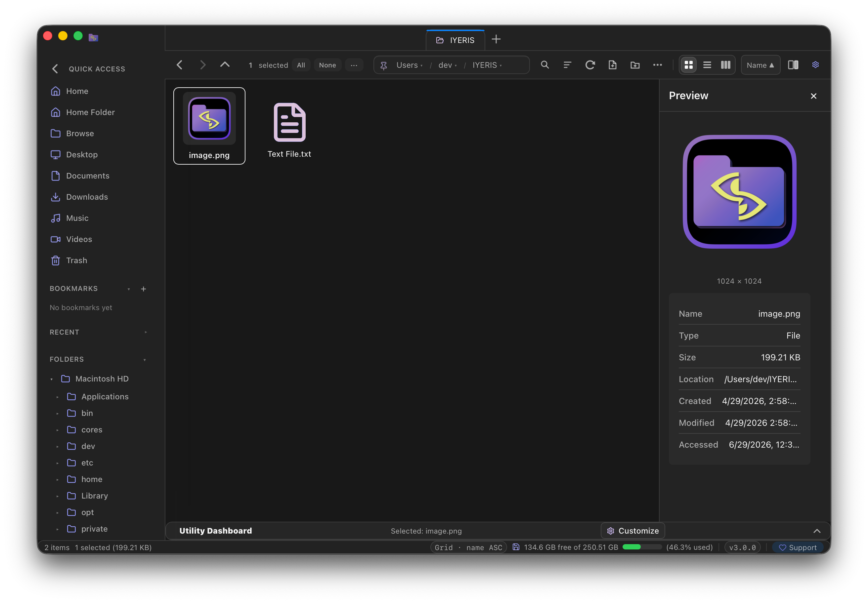Click the disk icon in status bar
The height and width of the screenshot is (603, 868).
coord(516,547)
